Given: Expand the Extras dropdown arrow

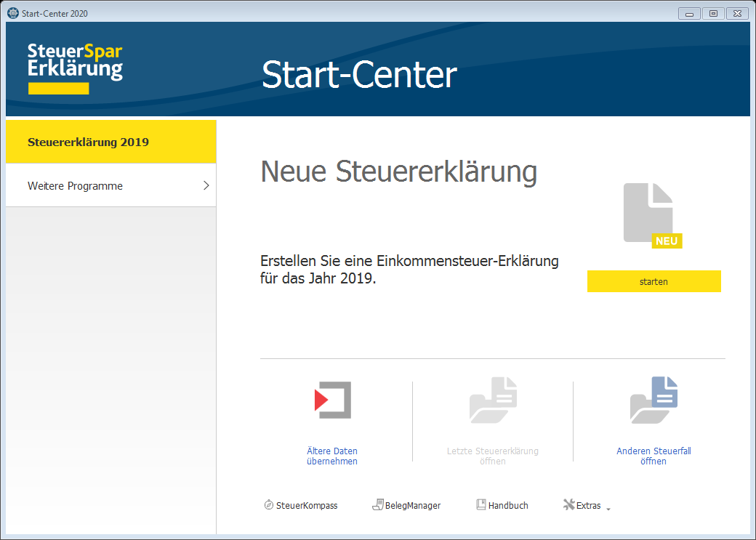Looking at the screenshot, I should point(608,509).
